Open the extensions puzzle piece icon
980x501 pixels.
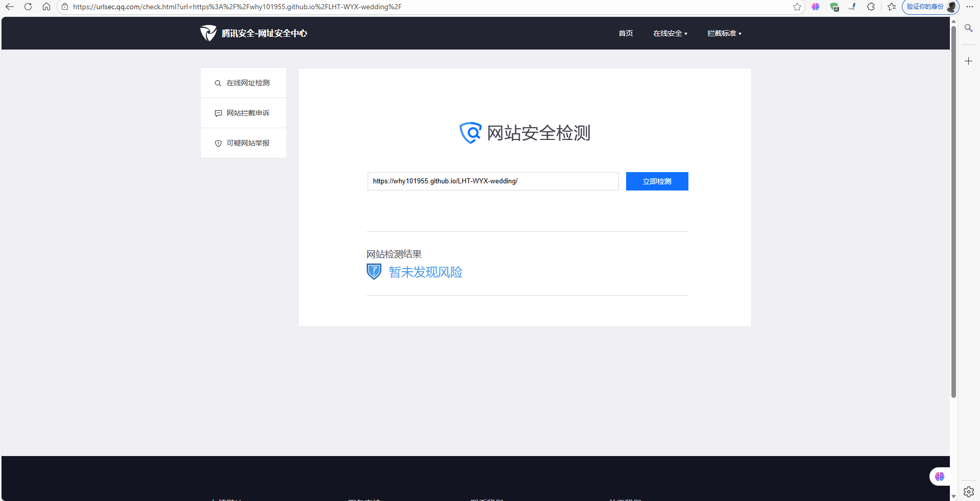pyautogui.click(x=871, y=7)
